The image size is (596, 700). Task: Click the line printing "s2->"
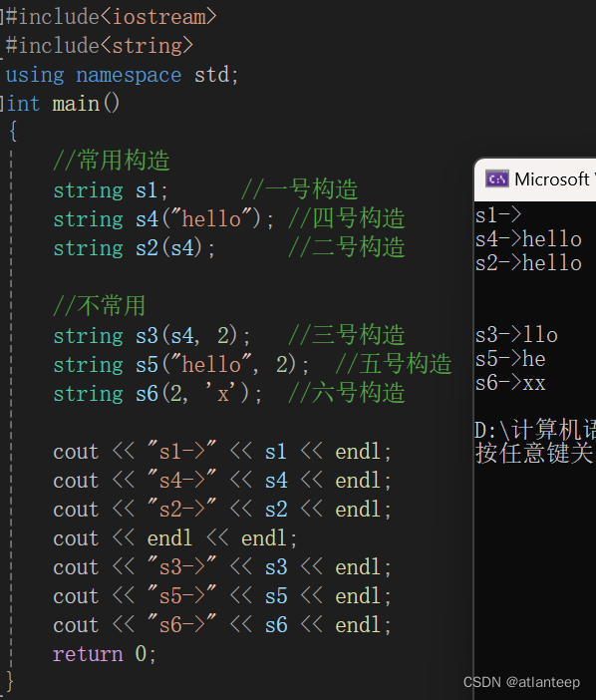tap(222, 510)
